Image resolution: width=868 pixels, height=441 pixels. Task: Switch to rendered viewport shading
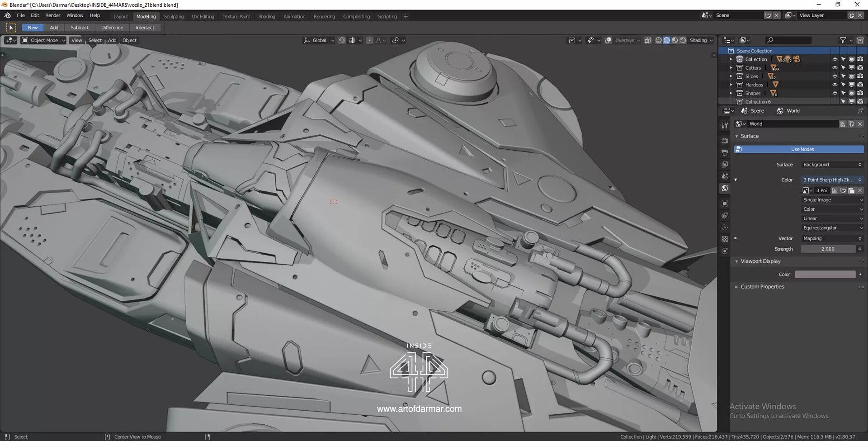pyautogui.click(x=683, y=40)
